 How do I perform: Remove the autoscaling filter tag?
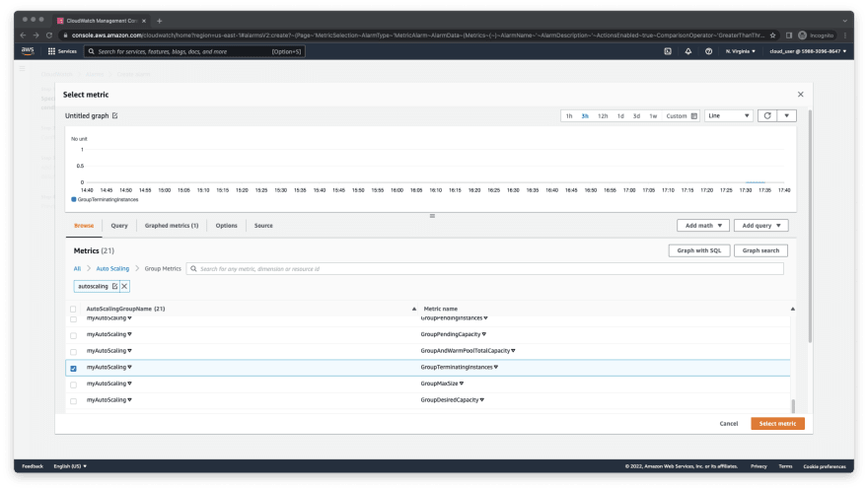(124, 287)
